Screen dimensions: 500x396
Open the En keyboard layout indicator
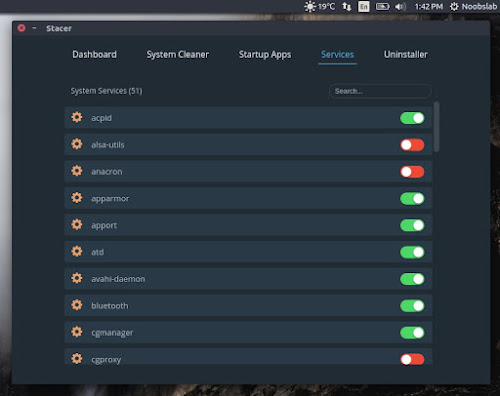[364, 7]
